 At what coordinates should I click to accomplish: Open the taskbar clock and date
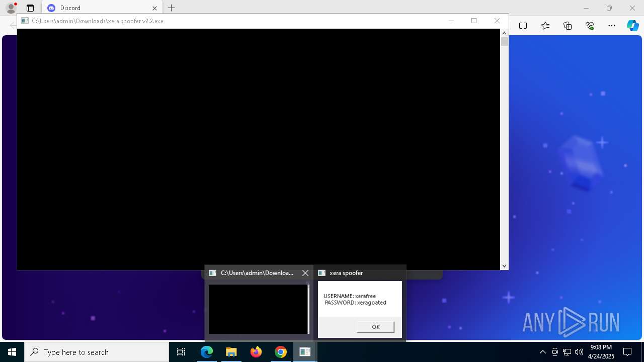tap(601, 352)
